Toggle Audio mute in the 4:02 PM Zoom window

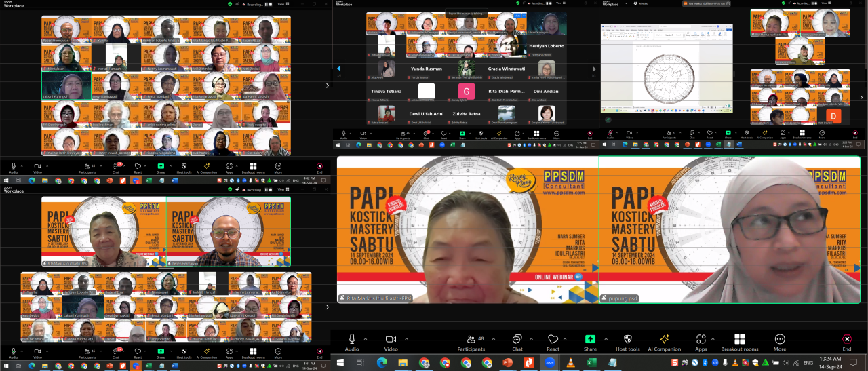[x=13, y=167]
